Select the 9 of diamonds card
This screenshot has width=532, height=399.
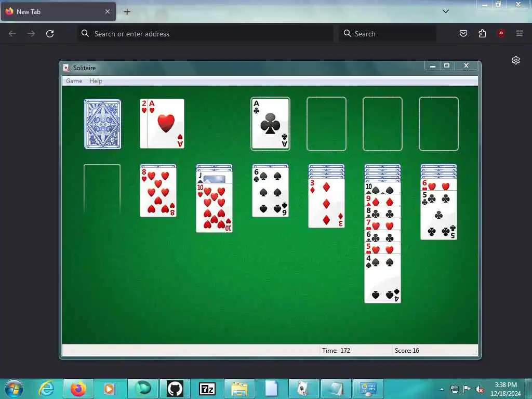382,200
